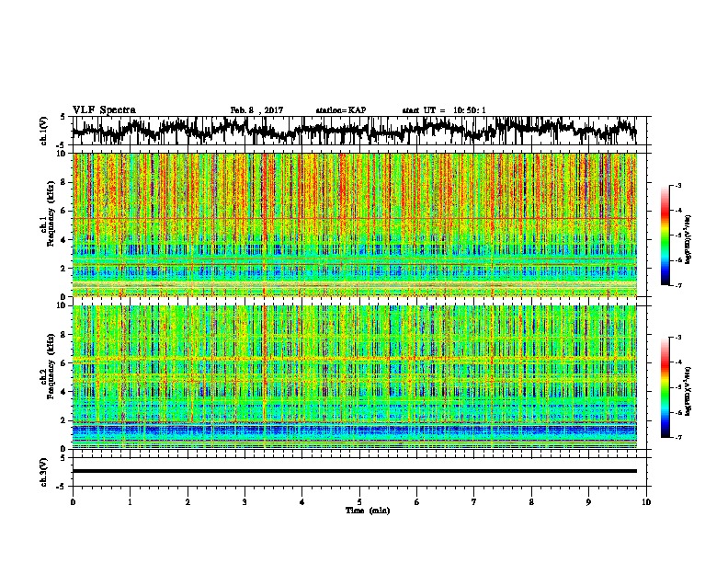This screenshot has height=563, width=728.
Task: Click the "-5" tick on the ch.3(V) axis
Action: 63,487
